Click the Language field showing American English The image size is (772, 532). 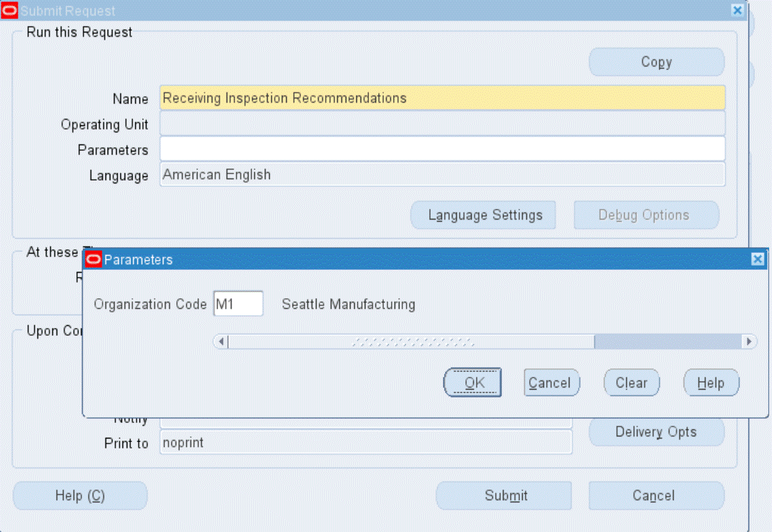pyautogui.click(x=442, y=175)
